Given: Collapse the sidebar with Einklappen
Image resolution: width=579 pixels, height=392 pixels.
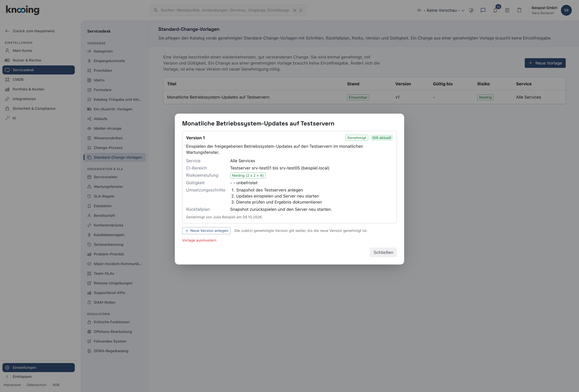Looking at the screenshot, I should (39, 377).
